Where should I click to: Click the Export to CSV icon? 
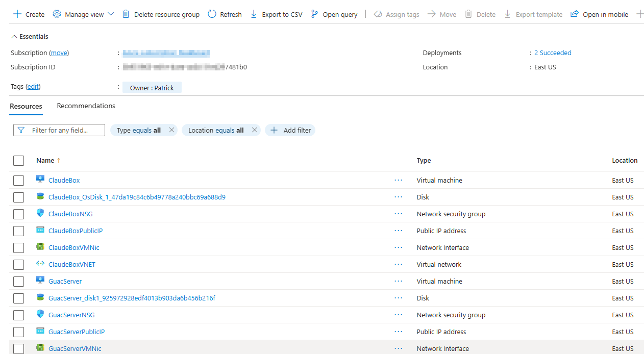(x=254, y=14)
